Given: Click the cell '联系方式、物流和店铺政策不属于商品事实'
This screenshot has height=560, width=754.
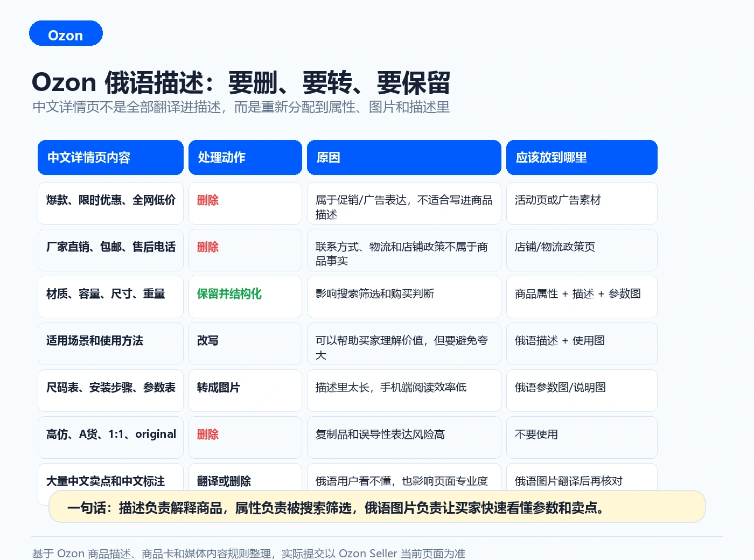Looking at the screenshot, I should pos(404,250).
